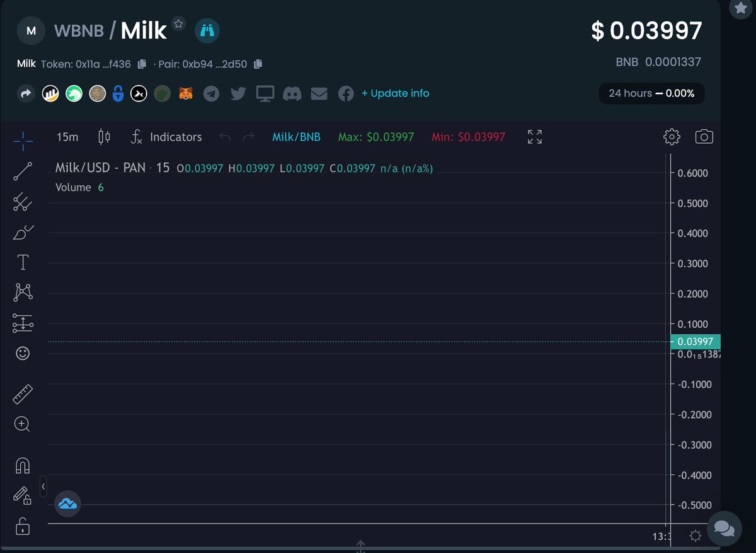Open the green bird icon link
The height and width of the screenshot is (553, 756).
coord(162,94)
